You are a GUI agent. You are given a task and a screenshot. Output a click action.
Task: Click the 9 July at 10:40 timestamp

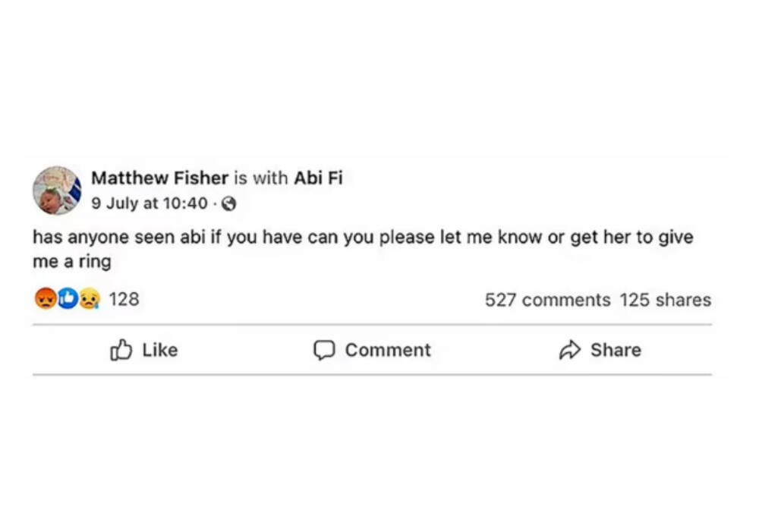click(149, 203)
